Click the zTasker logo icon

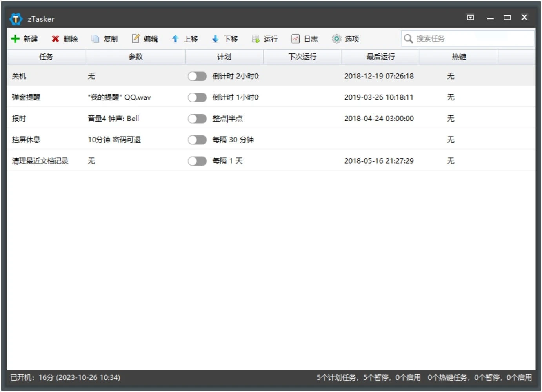16,19
